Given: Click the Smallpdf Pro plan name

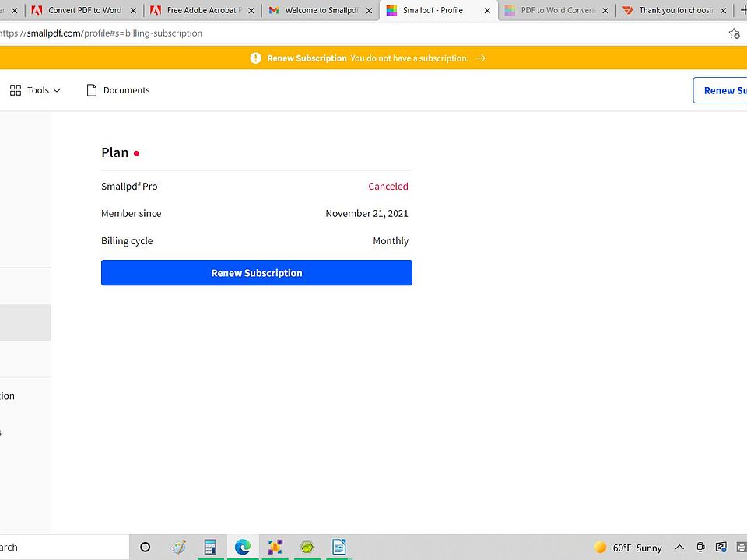Looking at the screenshot, I should tap(129, 186).
